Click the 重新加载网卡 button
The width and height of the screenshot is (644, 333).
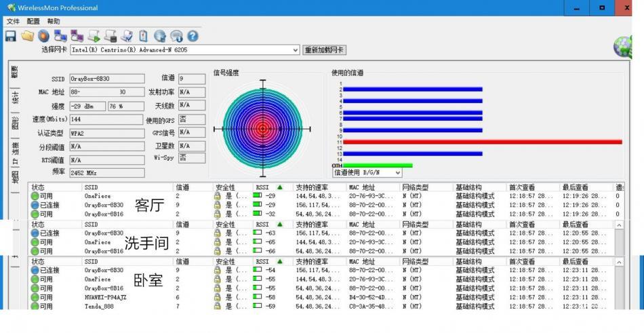(x=325, y=50)
